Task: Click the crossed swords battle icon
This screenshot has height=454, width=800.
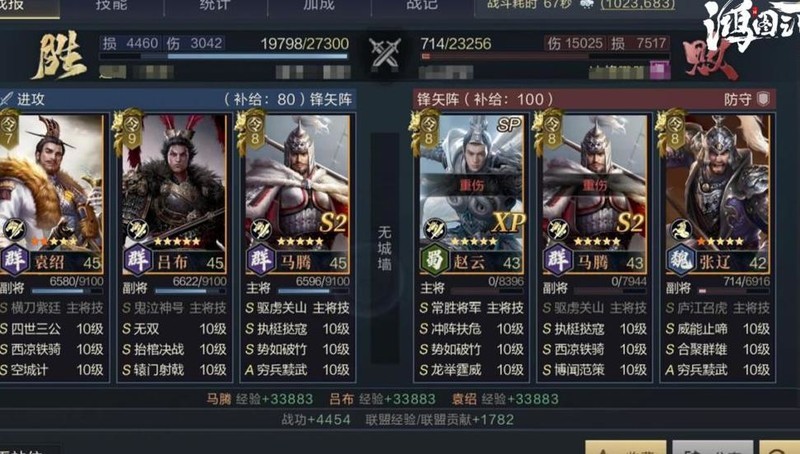Action: tap(385, 54)
